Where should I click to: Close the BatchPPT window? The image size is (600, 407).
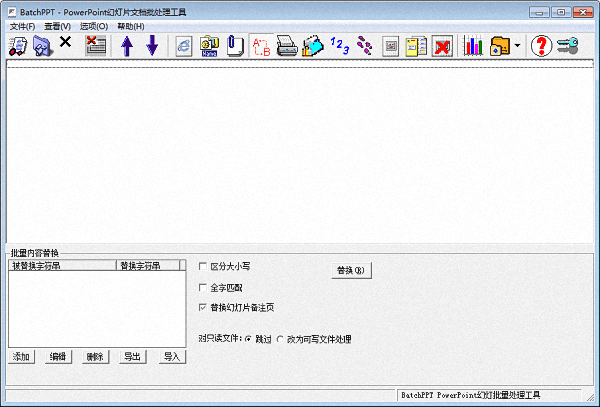click(583, 13)
